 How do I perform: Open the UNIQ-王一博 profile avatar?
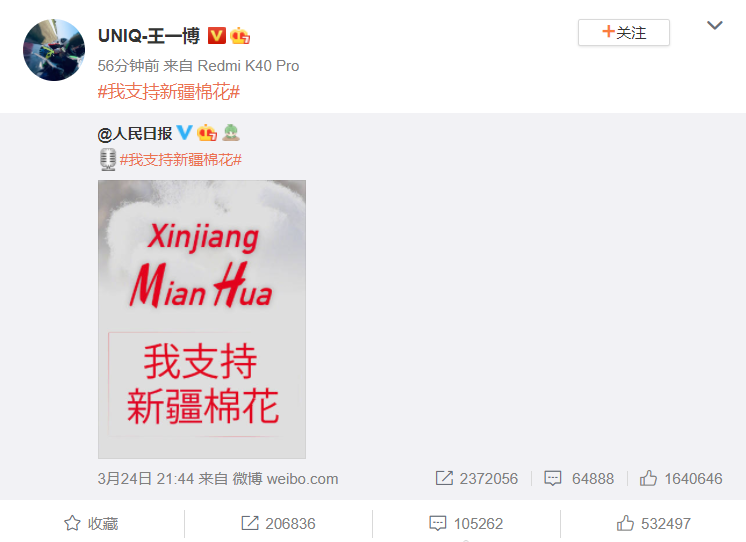(x=54, y=49)
